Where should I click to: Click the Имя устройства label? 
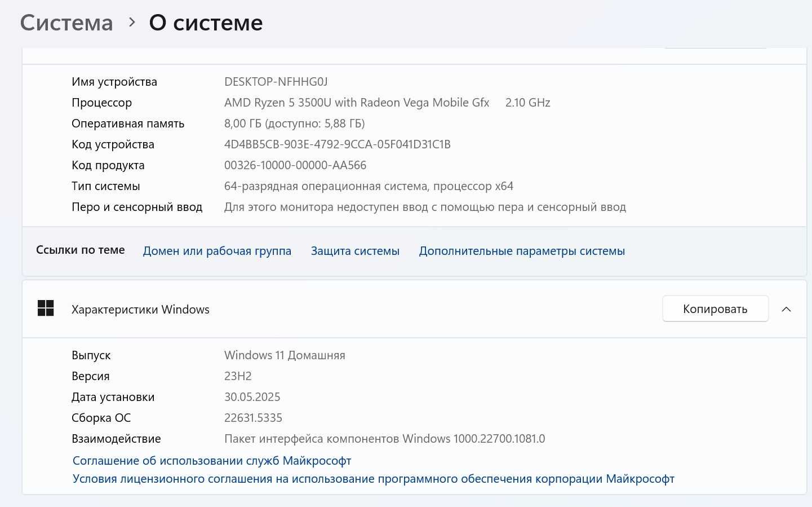click(x=114, y=82)
